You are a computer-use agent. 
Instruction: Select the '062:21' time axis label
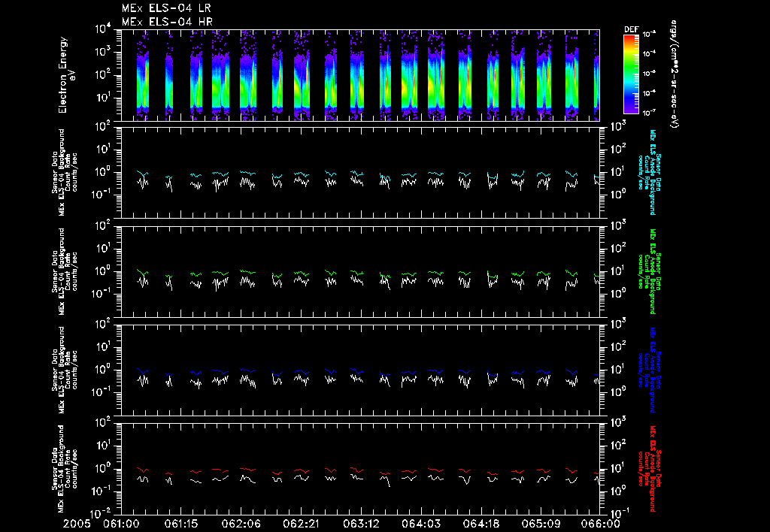click(x=301, y=524)
